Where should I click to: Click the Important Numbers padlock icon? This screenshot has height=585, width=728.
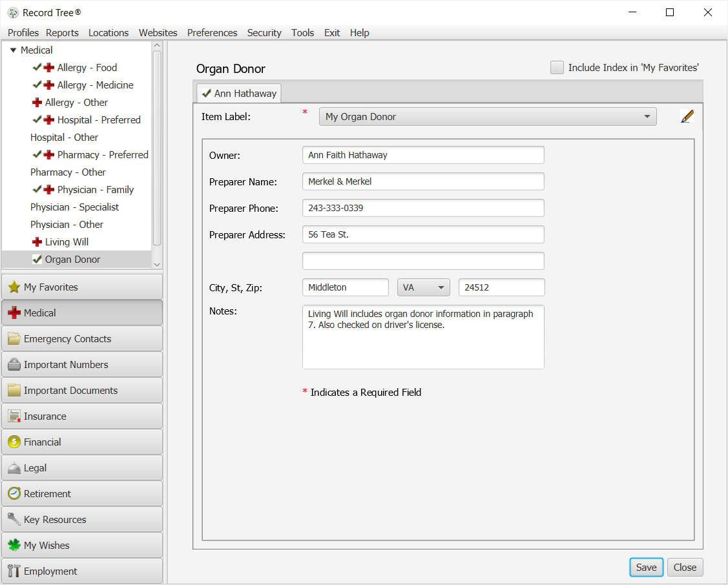pos(14,364)
